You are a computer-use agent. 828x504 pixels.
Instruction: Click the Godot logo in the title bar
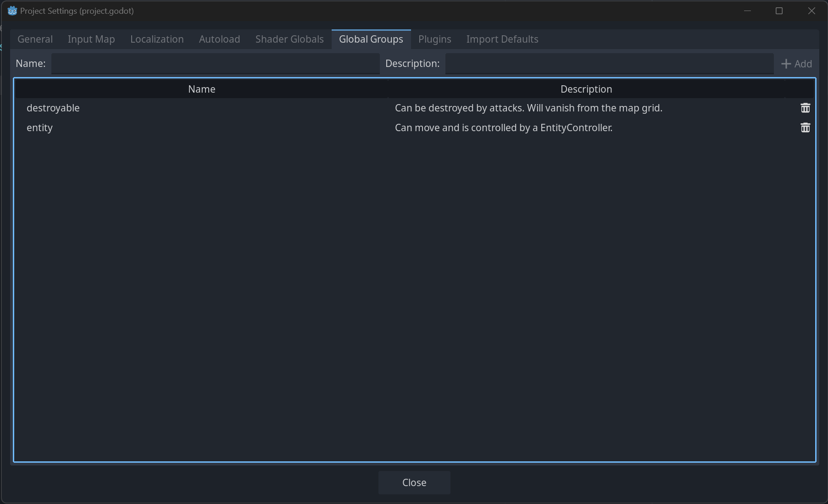(x=11, y=10)
